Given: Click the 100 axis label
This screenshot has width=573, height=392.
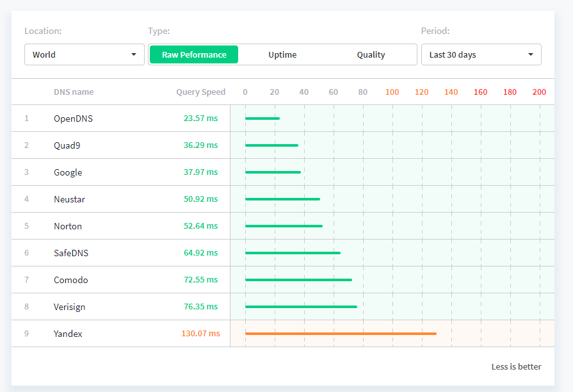Looking at the screenshot, I should pos(392,92).
